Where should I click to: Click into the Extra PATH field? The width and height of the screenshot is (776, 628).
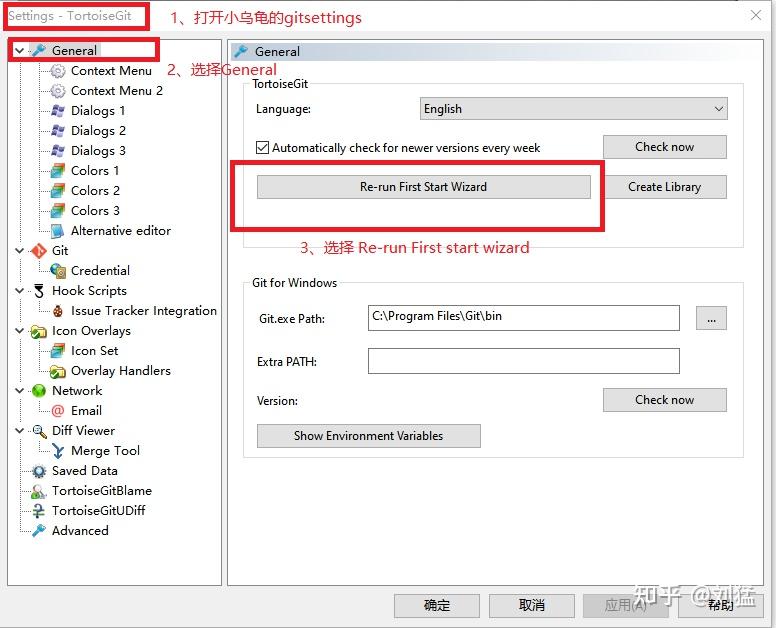click(524, 361)
